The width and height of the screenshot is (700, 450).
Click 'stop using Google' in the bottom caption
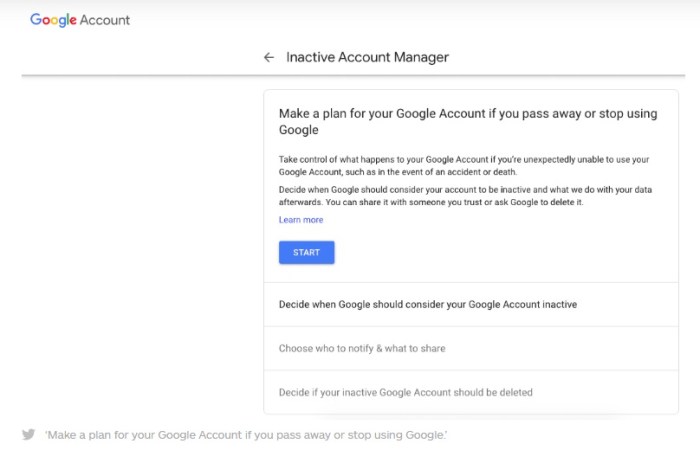tap(403, 435)
